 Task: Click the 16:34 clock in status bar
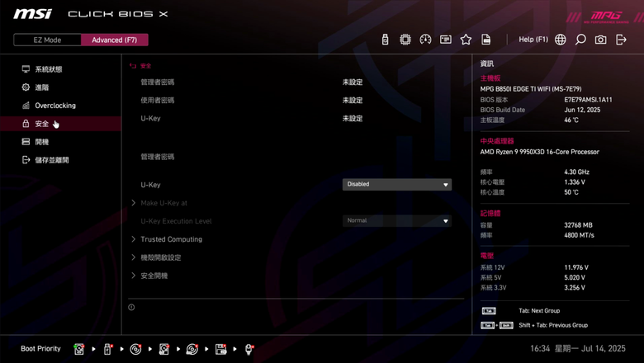(x=540, y=349)
